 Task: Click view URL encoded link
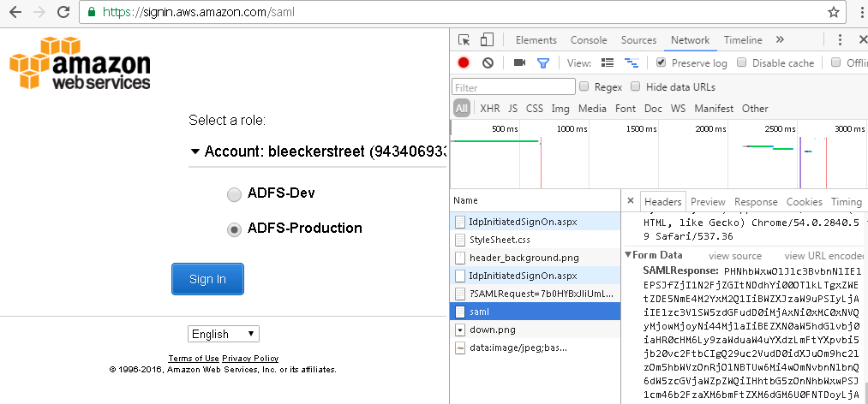click(x=824, y=256)
